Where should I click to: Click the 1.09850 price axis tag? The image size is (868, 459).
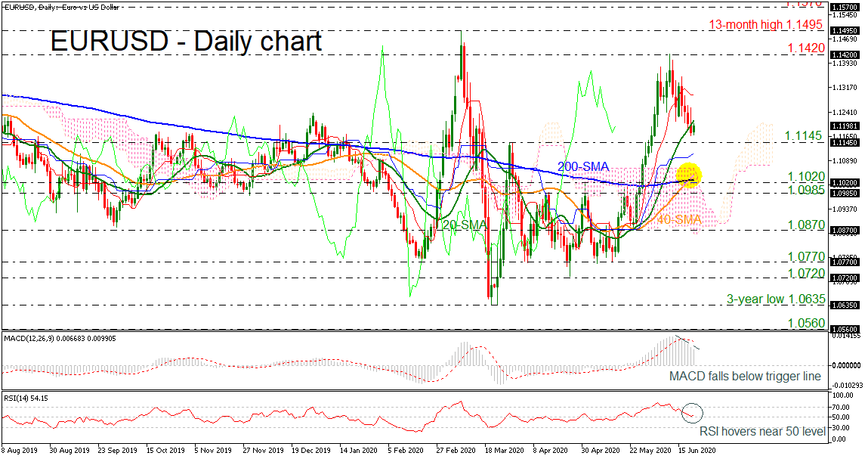coord(844,194)
